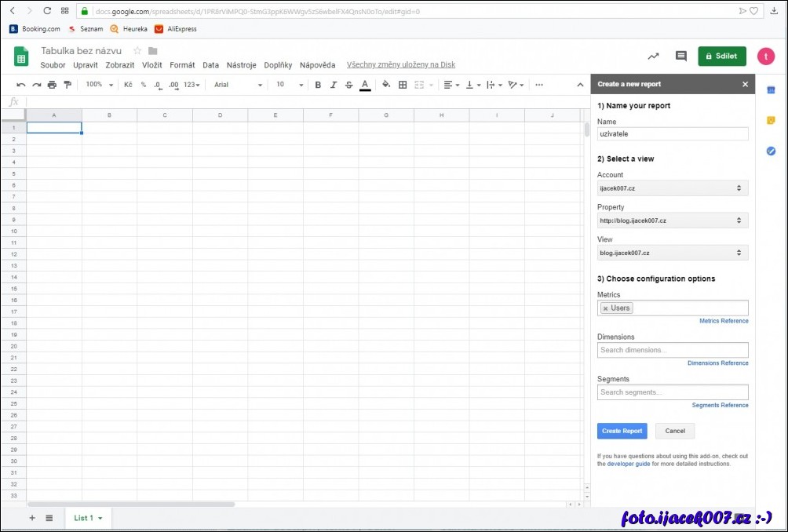Image resolution: width=788 pixels, height=532 pixels.
Task: Click the Search dimensions input field
Action: (x=672, y=350)
